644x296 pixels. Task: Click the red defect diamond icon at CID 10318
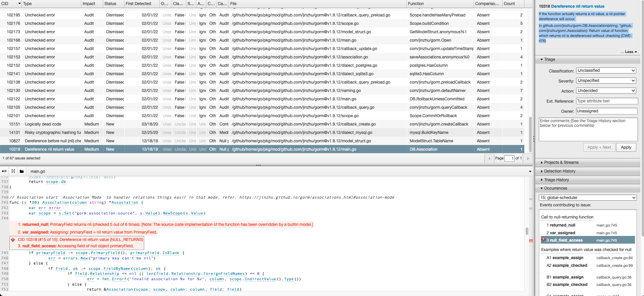pos(13,240)
